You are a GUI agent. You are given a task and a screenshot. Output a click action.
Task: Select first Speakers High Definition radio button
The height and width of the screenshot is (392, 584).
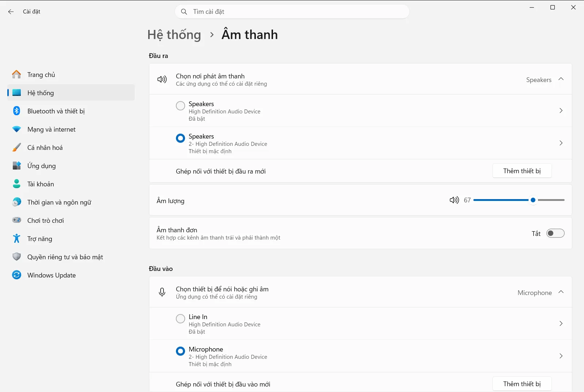point(180,106)
